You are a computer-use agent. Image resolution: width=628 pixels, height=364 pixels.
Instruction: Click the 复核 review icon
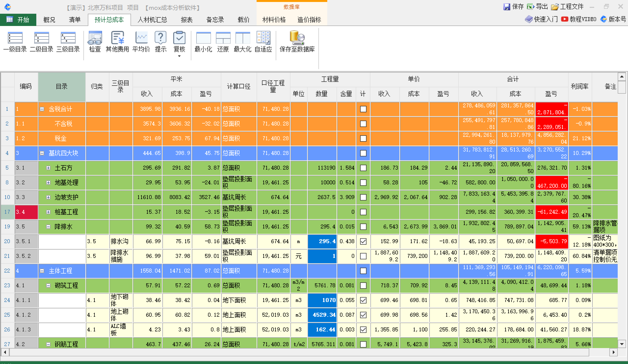coord(179,38)
